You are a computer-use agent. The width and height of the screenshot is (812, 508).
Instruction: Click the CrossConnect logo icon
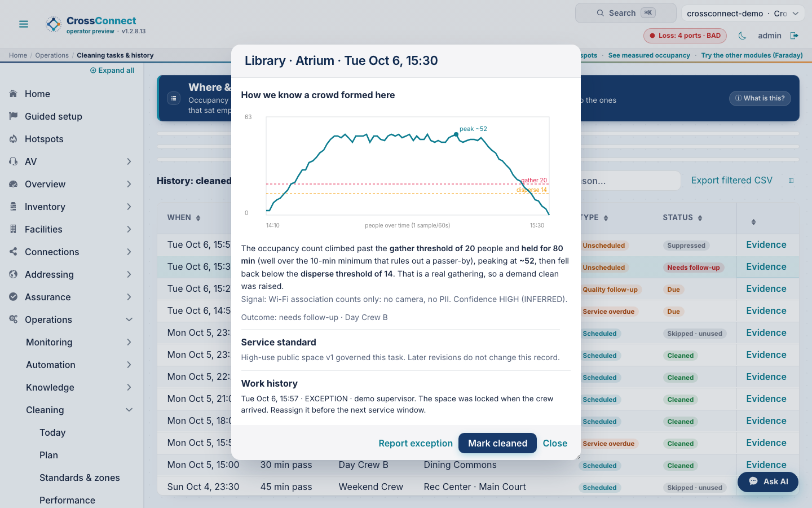click(x=54, y=24)
